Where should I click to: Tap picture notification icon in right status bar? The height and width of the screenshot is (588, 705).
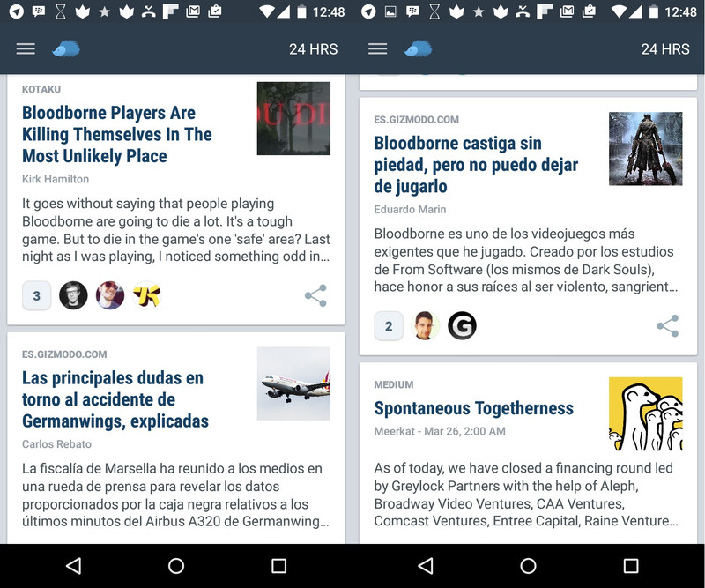coord(390,11)
